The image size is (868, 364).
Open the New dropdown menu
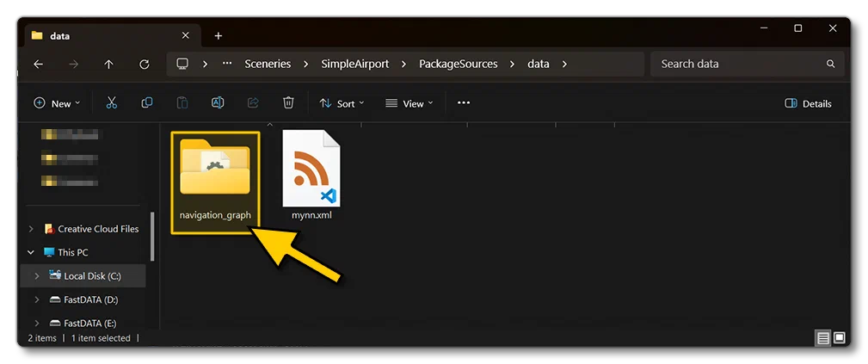(x=57, y=103)
